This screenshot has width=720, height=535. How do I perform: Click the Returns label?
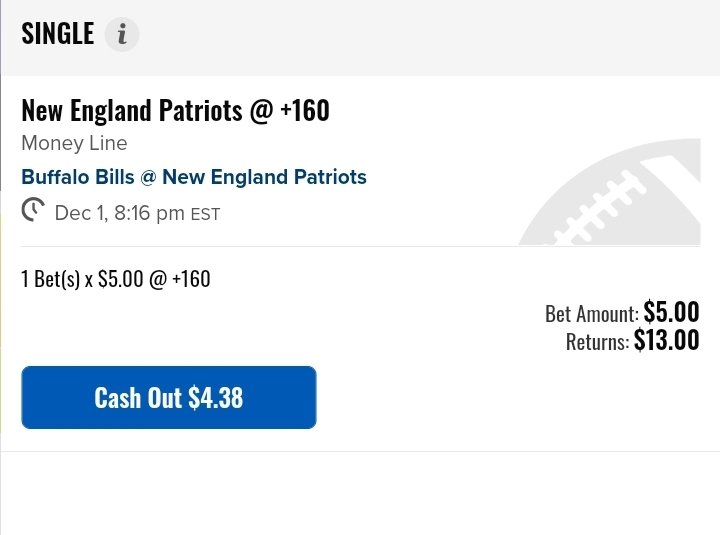pos(597,342)
